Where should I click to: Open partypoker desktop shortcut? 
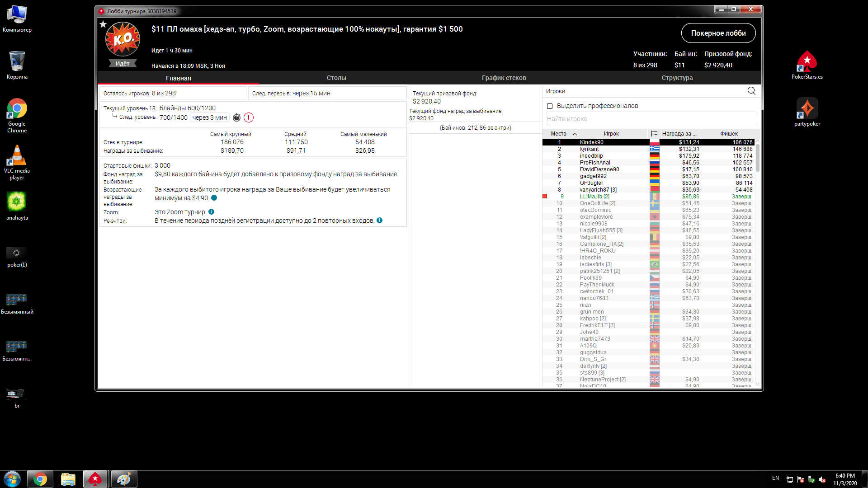pos(807,112)
